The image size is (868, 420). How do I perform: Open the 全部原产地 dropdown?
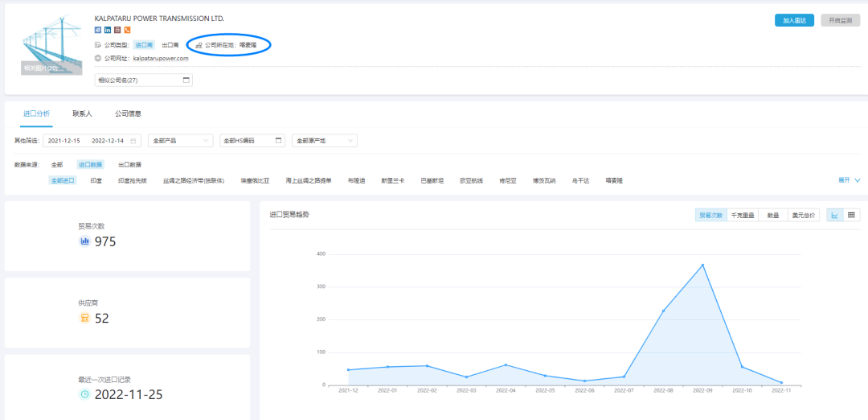coord(325,141)
